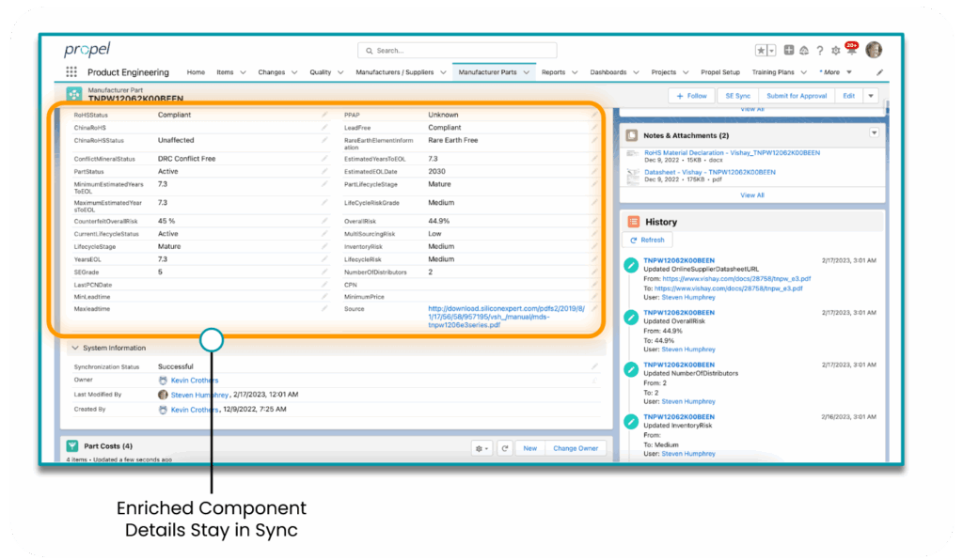Click the Favorites star icon

(x=761, y=51)
